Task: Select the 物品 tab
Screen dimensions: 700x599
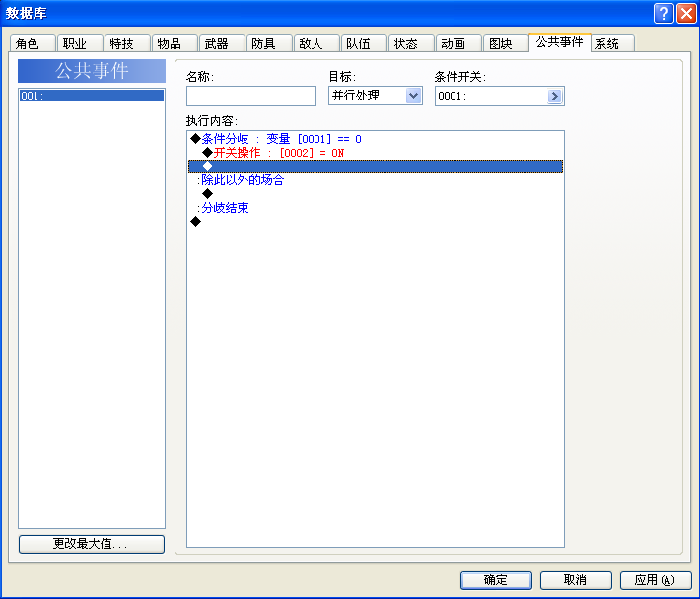Action: point(175,43)
